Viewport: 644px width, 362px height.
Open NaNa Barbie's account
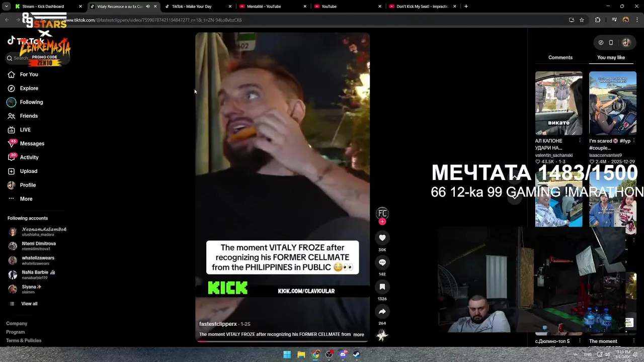32,275
